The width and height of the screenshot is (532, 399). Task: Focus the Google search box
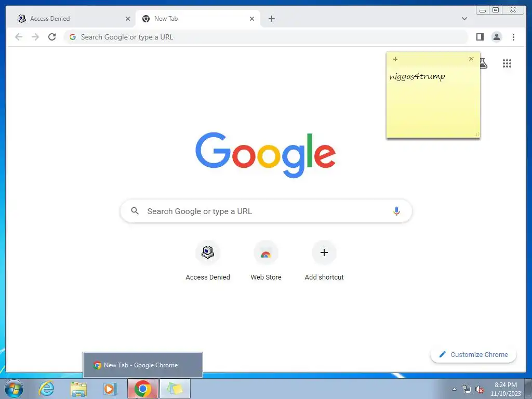(x=266, y=211)
